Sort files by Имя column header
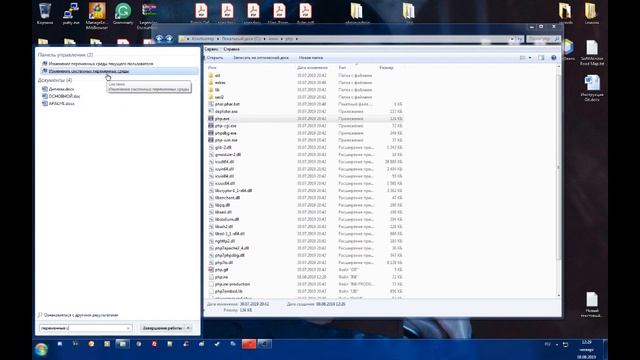Viewport: 640px width, 360px height. pos(212,67)
